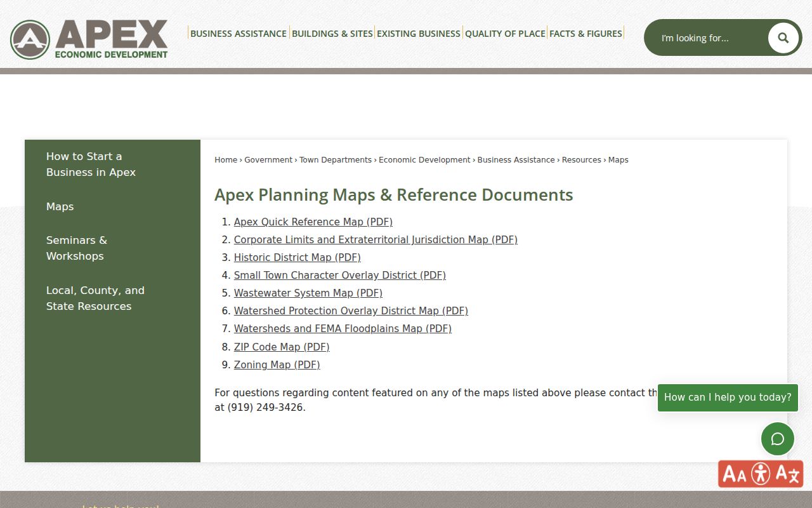This screenshot has width=812, height=508.
Task: Open the Existing Business menu
Action: [419, 34]
